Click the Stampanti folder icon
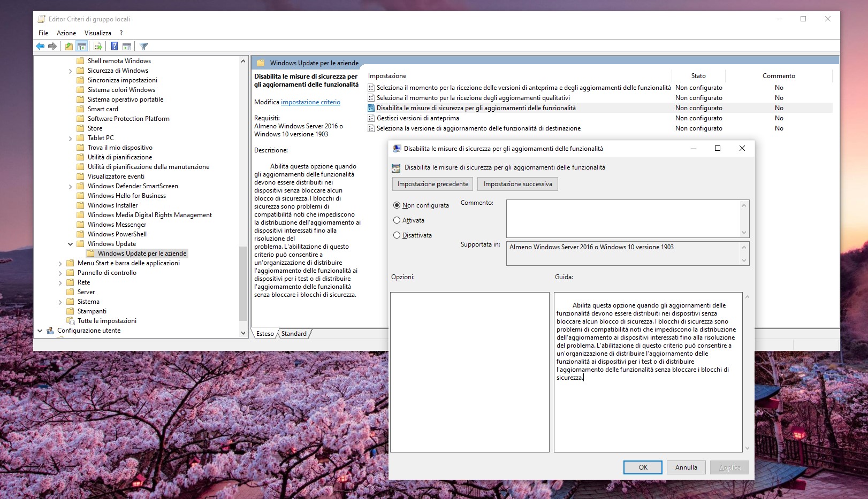 click(x=70, y=311)
